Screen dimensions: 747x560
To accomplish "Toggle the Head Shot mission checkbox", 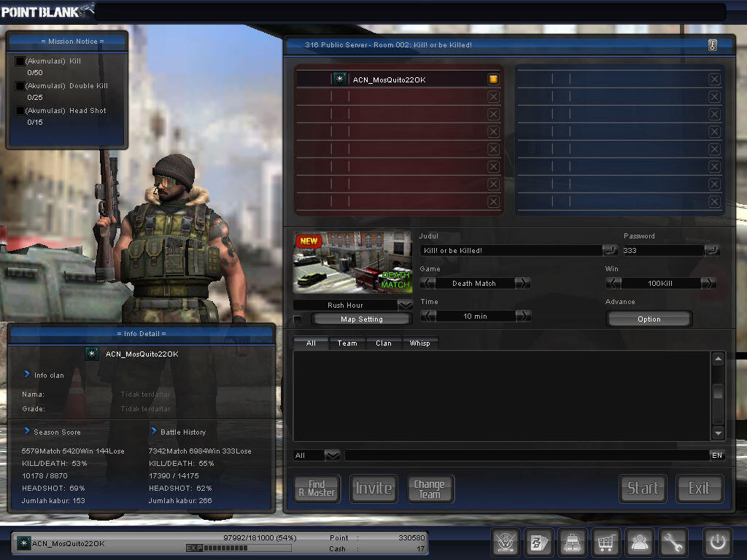I will (x=20, y=111).
